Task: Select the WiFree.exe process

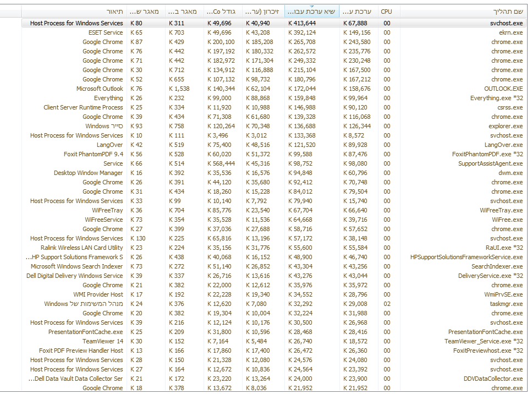Action: pyautogui.click(x=507, y=220)
